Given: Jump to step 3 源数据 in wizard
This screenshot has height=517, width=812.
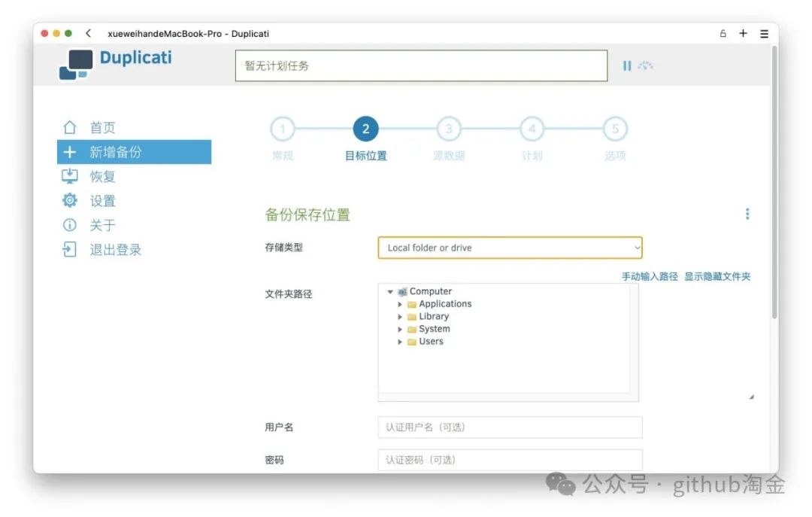Looking at the screenshot, I should [449, 129].
